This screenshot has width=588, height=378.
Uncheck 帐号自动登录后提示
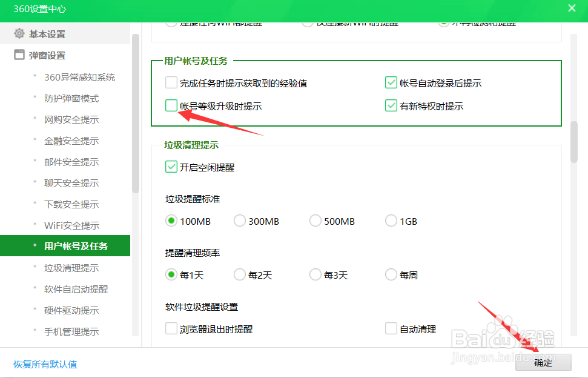pyautogui.click(x=391, y=83)
